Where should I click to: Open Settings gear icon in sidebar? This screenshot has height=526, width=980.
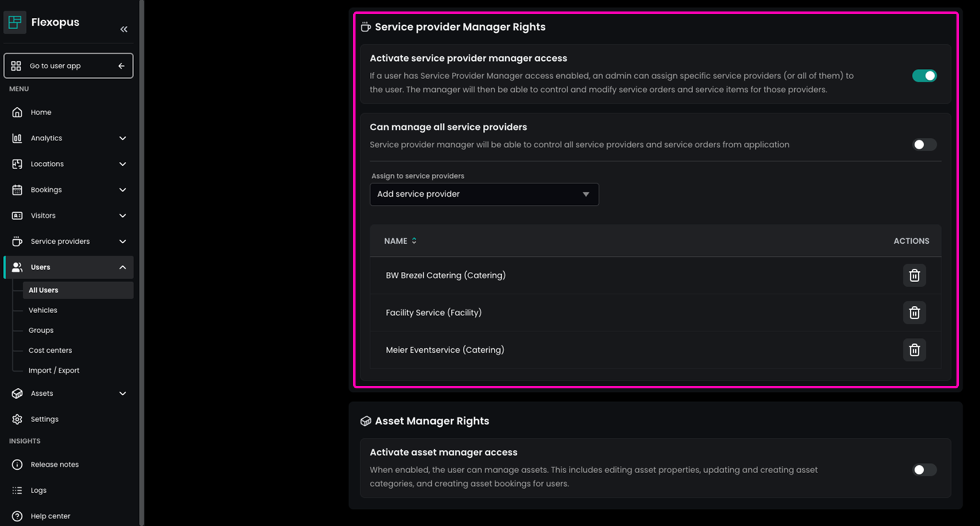click(x=17, y=419)
